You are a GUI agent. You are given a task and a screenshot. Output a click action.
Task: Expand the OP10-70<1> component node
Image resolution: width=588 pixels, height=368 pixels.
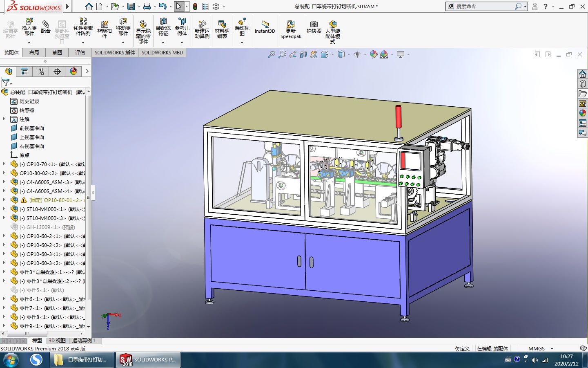(x=4, y=164)
